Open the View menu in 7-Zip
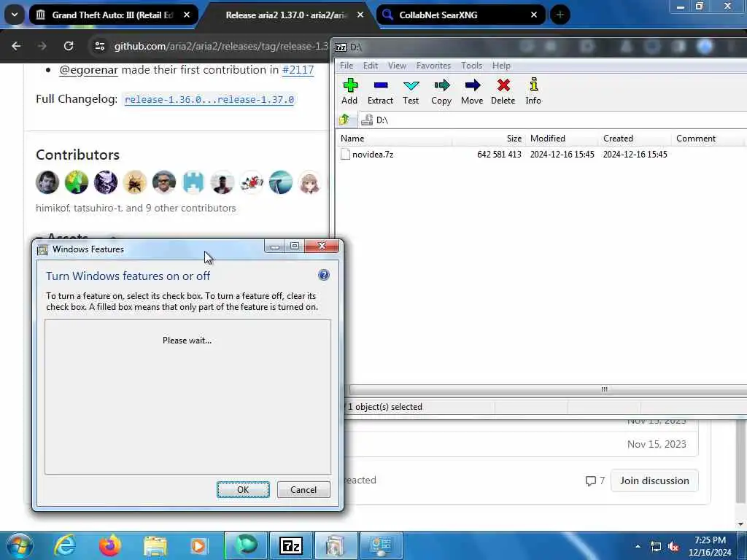 (x=397, y=65)
